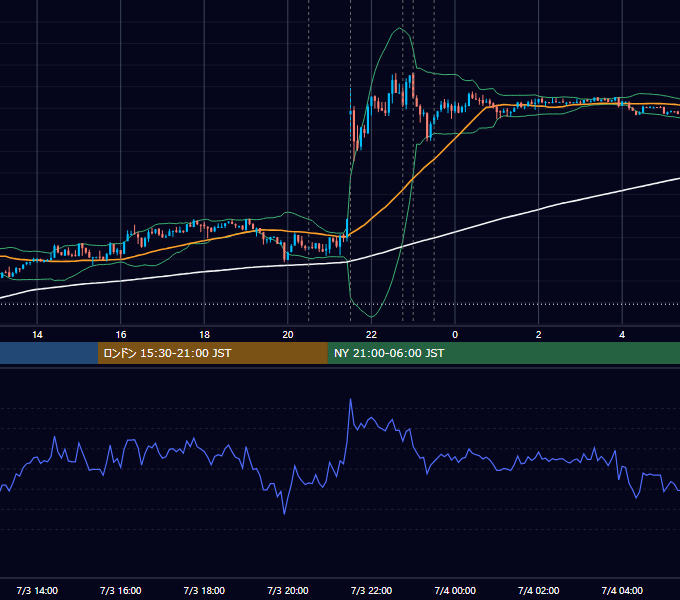Click the 18 hour axis label
The image size is (680, 600).
point(204,335)
